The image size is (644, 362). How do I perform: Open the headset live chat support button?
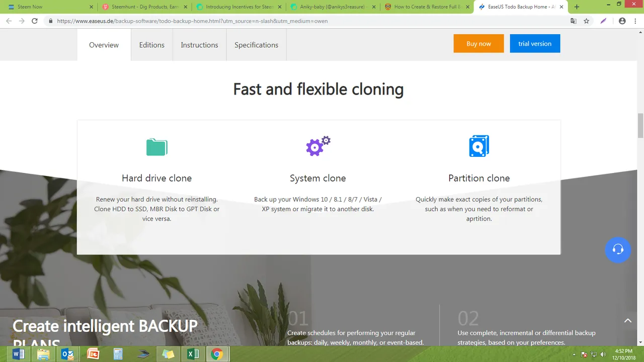618,249
